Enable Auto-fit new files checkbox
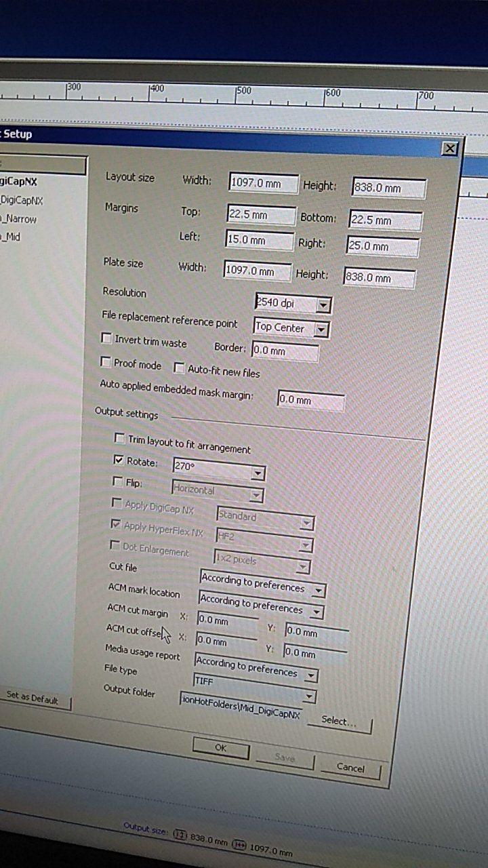The height and width of the screenshot is (868, 488). (180, 368)
